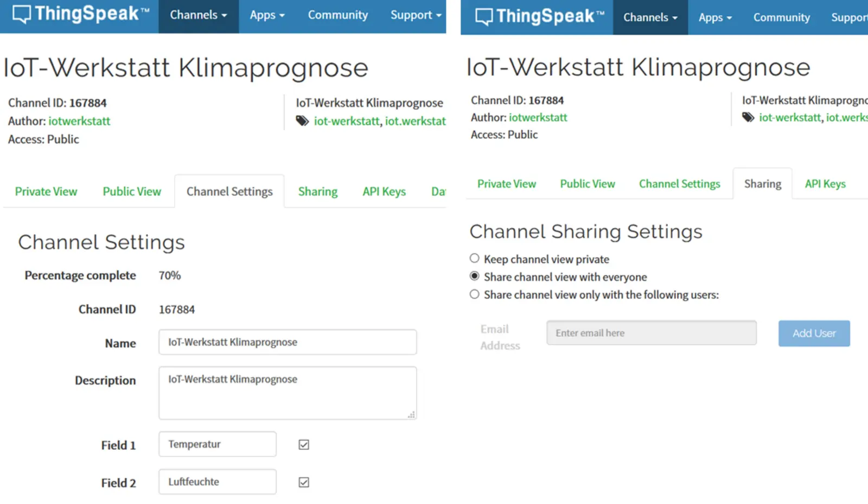The width and height of the screenshot is (868, 504).
Task: Select Share channel view with everyone
Action: click(x=475, y=276)
